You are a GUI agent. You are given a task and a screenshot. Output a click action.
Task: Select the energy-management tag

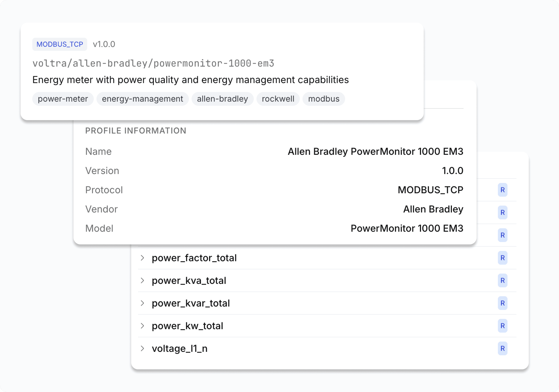(142, 99)
